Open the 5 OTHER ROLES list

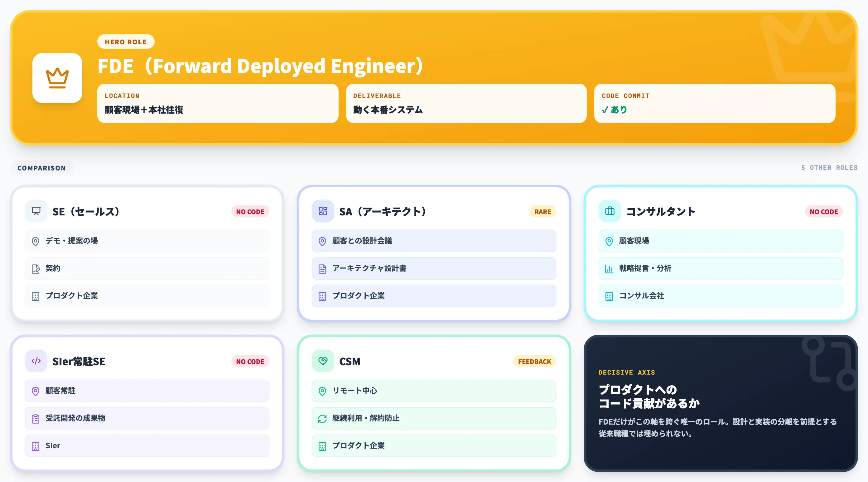[829, 167]
